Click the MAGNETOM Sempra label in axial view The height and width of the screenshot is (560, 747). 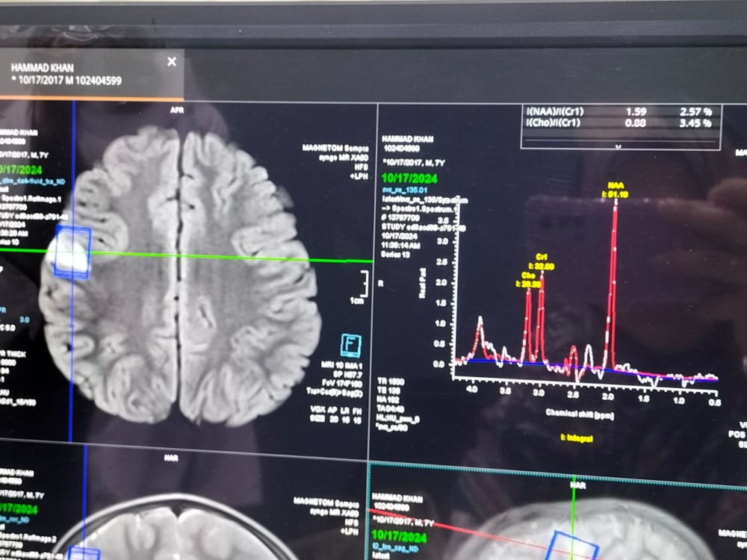pos(335,148)
